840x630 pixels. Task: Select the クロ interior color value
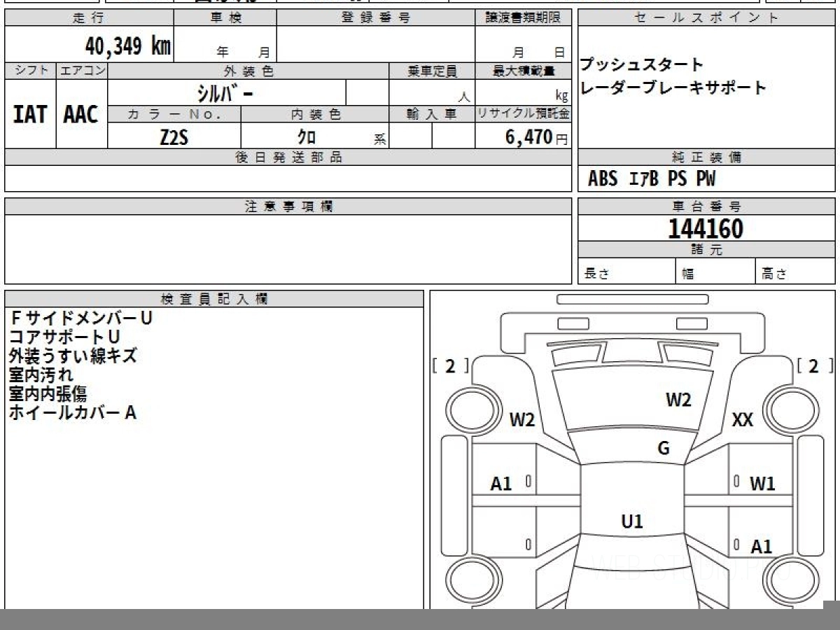(306, 136)
